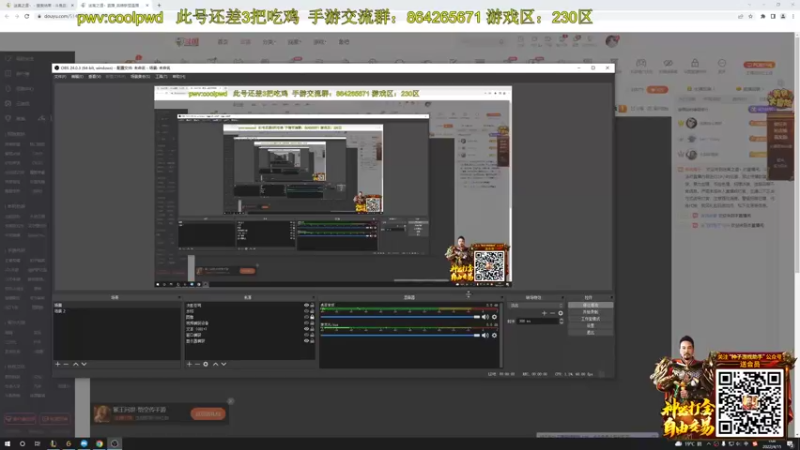Open the View menu in OBS
This screenshot has height=450, width=800.
94,77
